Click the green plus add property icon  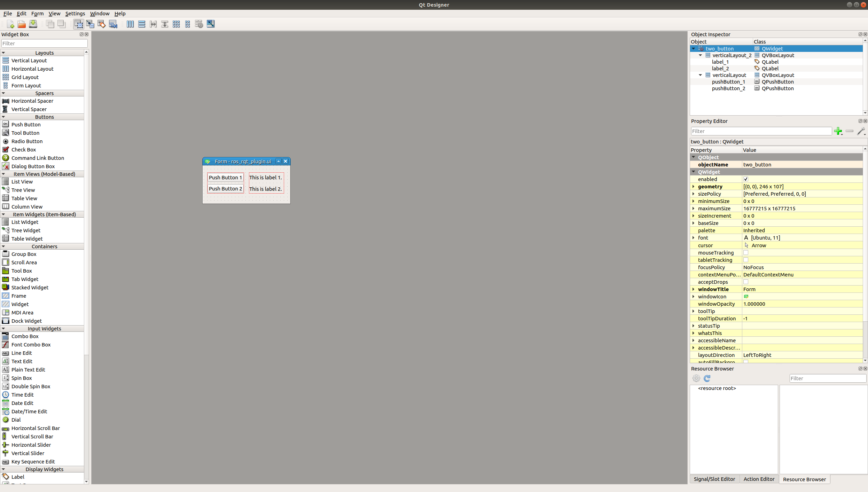coord(838,131)
